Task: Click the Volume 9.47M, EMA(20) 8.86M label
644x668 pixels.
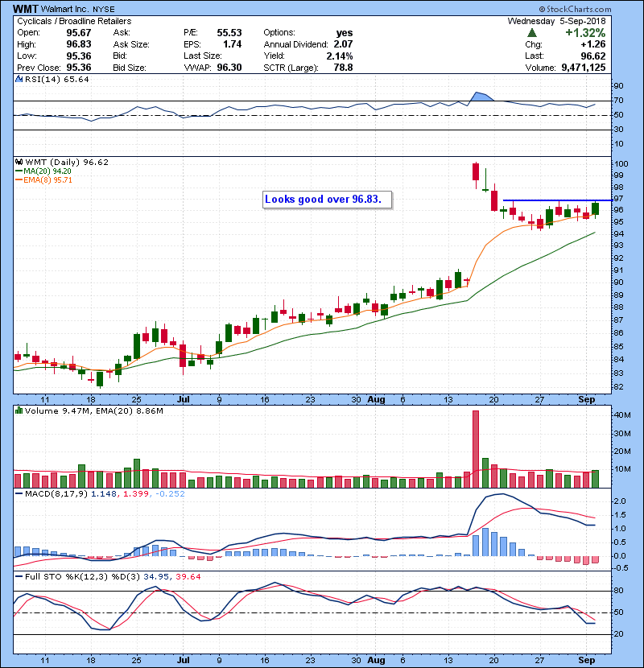Action: (x=93, y=410)
